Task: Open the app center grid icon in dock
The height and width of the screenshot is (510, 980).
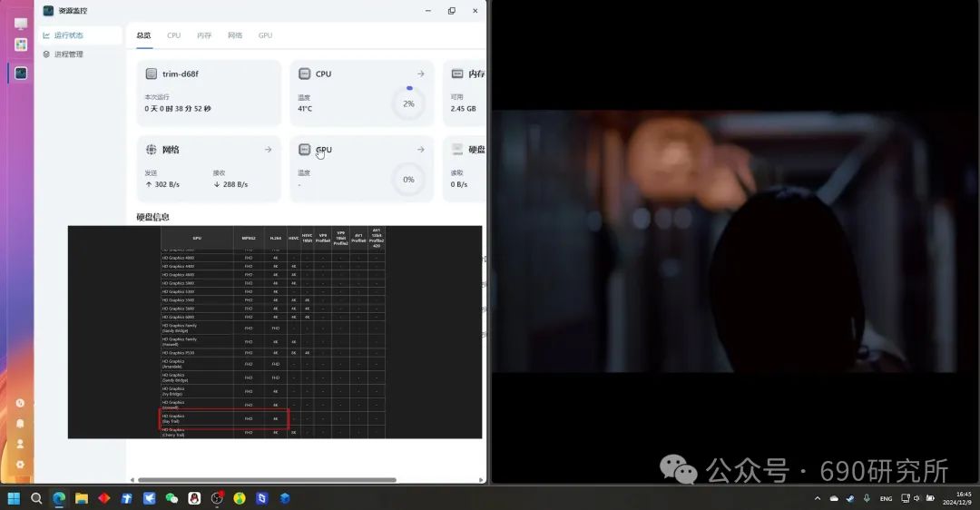Action: tap(21, 44)
